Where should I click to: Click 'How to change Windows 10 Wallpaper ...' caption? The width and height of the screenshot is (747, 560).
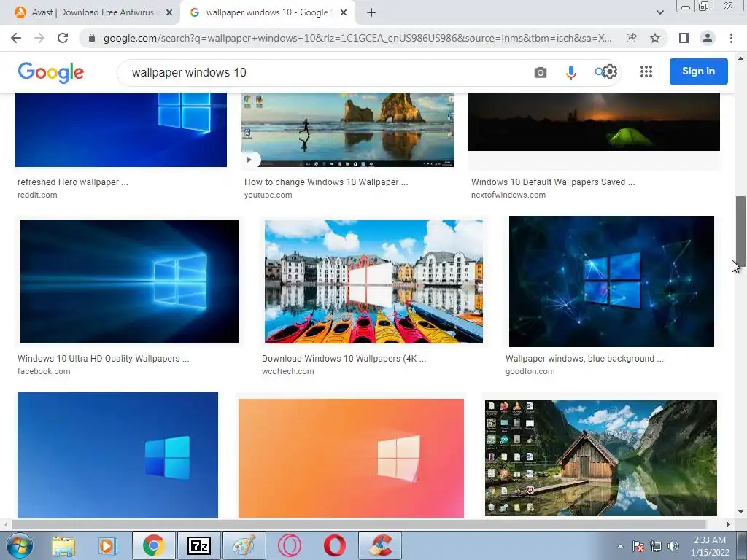click(x=326, y=182)
